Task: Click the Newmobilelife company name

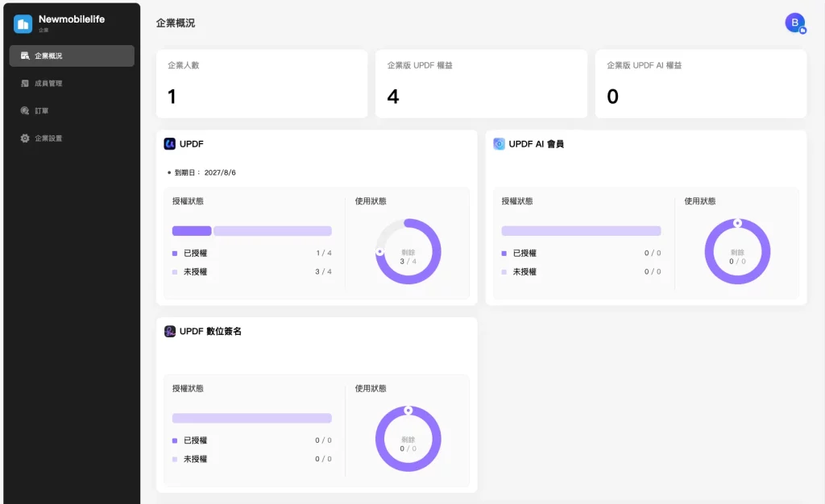Action: point(72,19)
